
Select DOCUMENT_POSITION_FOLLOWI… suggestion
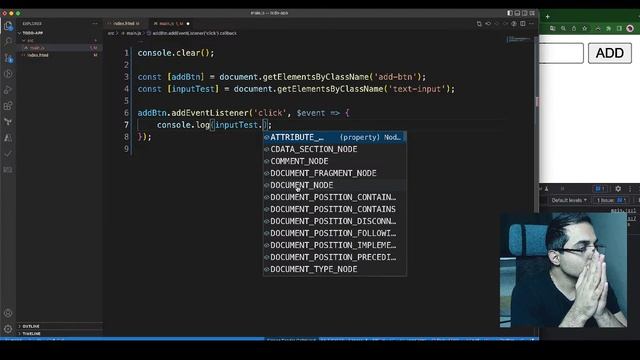(335, 233)
